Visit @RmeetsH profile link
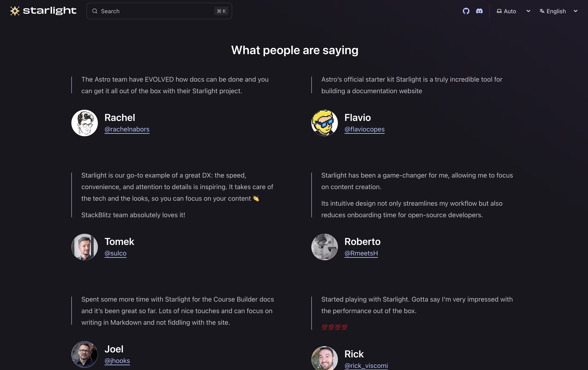This screenshot has height=370, width=588. click(361, 253)
